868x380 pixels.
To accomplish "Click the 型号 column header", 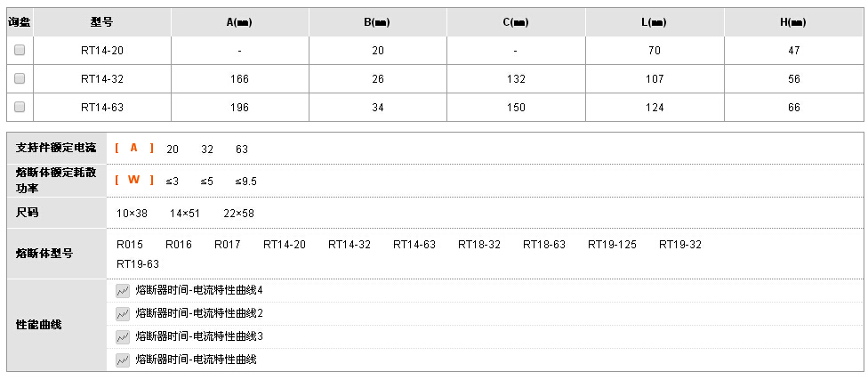I will 102,22.
